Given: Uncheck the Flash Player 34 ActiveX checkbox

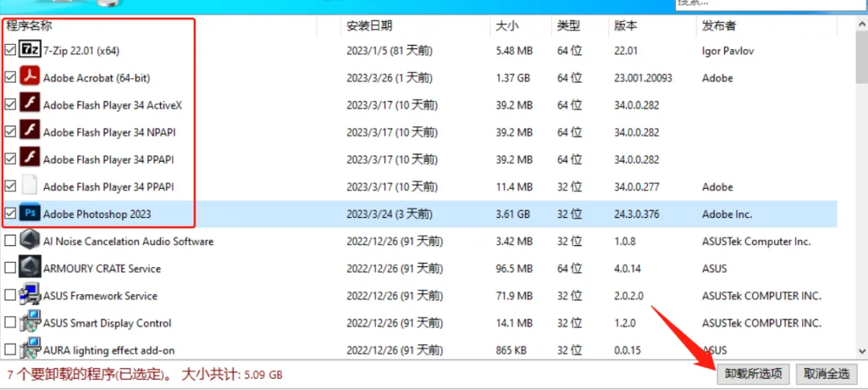Looking at the screenshot, I should click(x=10, y=105).
